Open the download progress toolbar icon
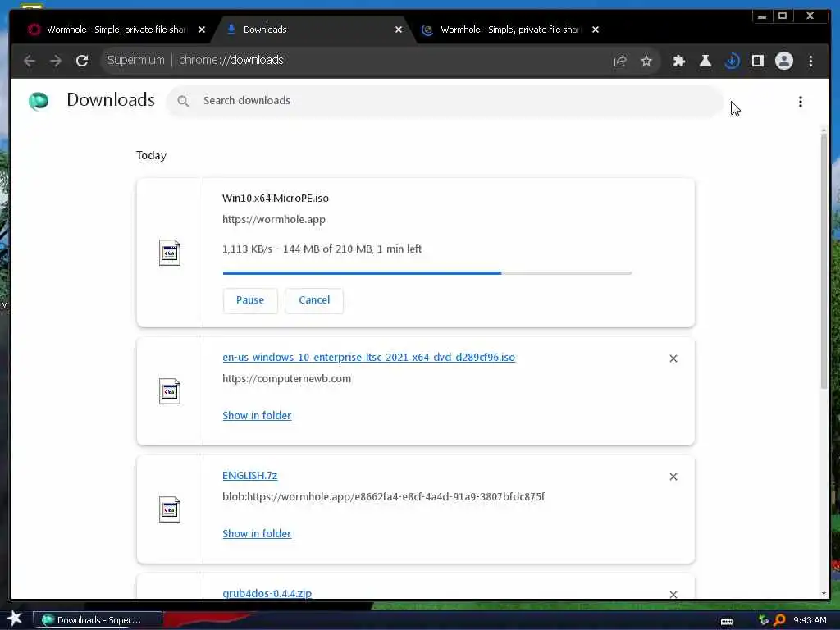The image size is (840, 630). tap(732, 61)
